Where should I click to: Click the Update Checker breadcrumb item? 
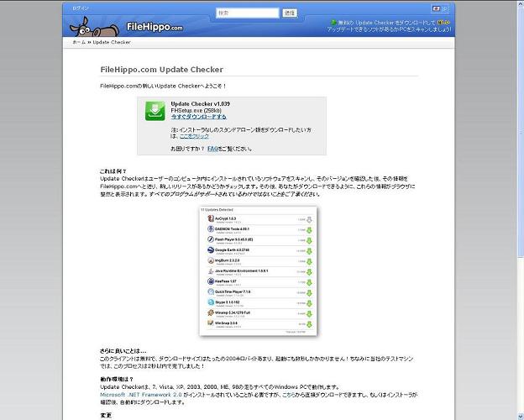pyautogui.click(x=112, y=42)
